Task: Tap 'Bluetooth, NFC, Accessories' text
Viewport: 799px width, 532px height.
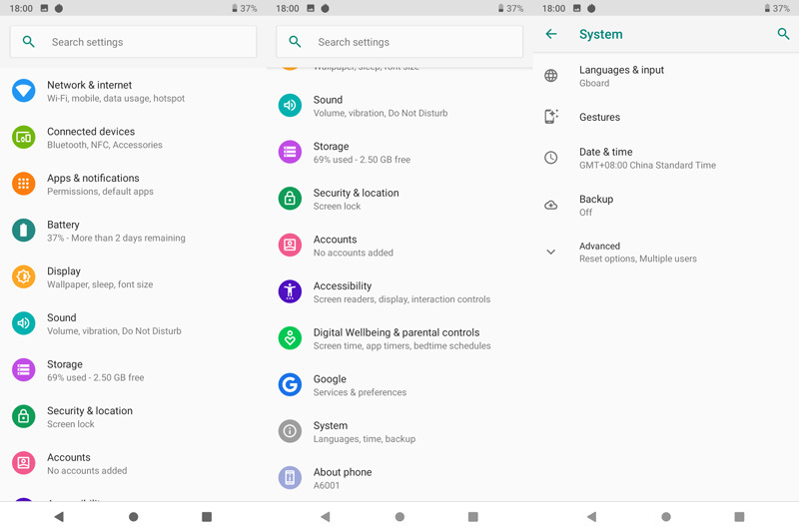Action: [x=105, y=145]
